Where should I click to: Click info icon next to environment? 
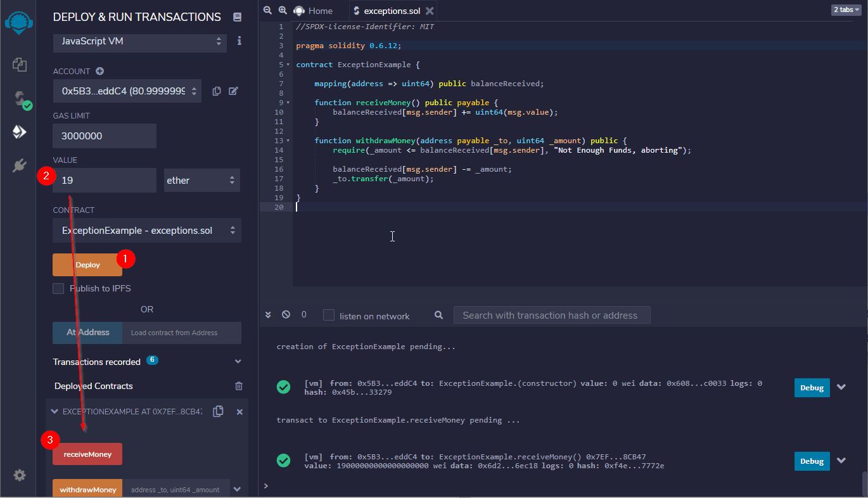(x=239, y=41)
